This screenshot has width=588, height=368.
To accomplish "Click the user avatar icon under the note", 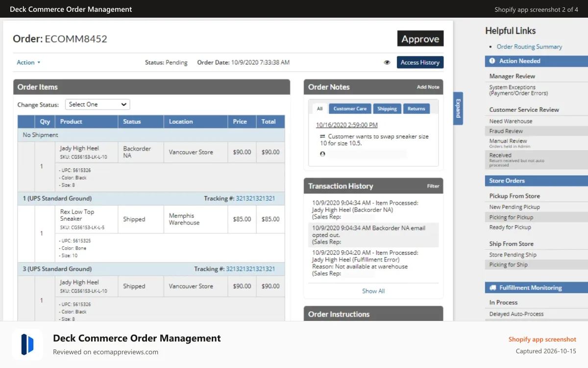I will coord(322,154).
